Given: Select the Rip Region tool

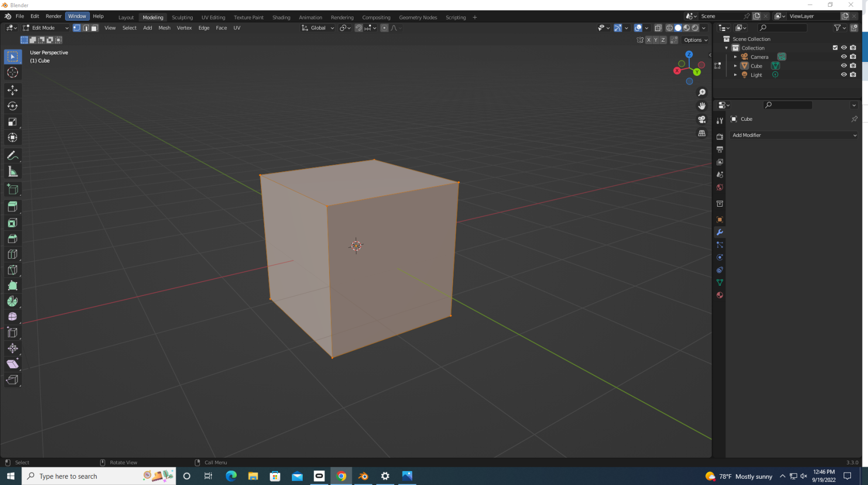Looking at the screenshot, I should click(x=12, y=380).
